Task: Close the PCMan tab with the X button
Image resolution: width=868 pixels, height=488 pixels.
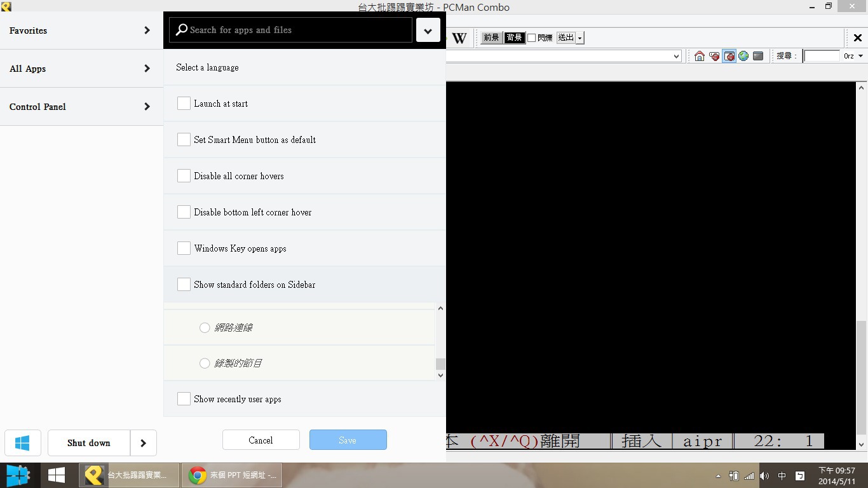Action: pos(857,37)
